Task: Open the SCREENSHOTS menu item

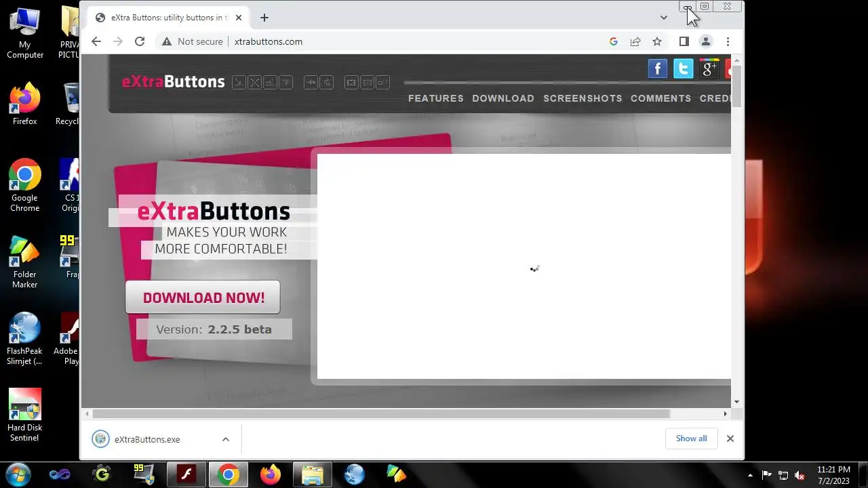Action: [x=583, y=98]
